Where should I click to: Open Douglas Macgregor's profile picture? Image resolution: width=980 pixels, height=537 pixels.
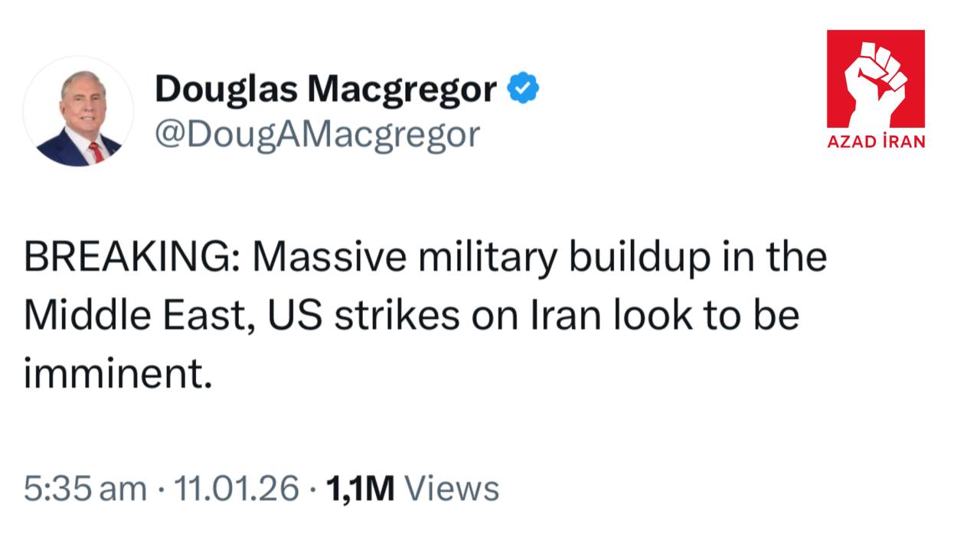click(x=78, y=112)
